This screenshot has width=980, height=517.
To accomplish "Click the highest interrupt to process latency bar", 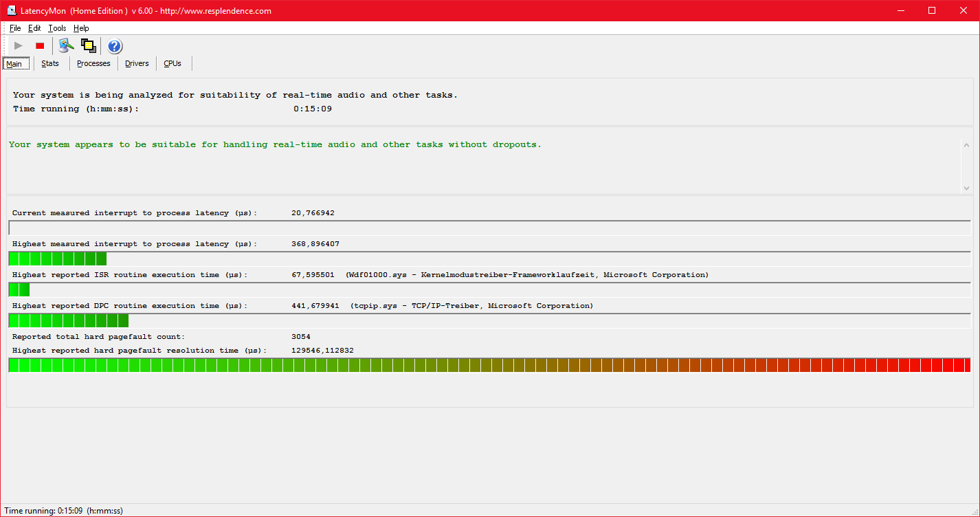I will point(489,258).
